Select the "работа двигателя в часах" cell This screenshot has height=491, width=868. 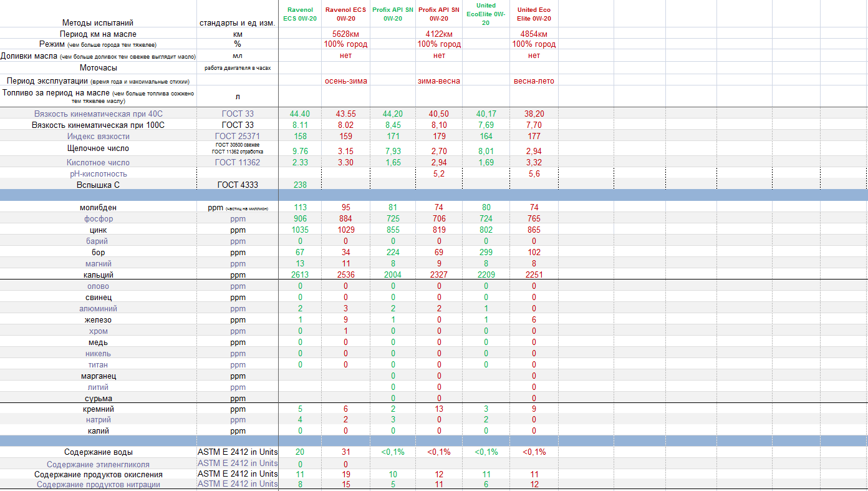point(238,67)
